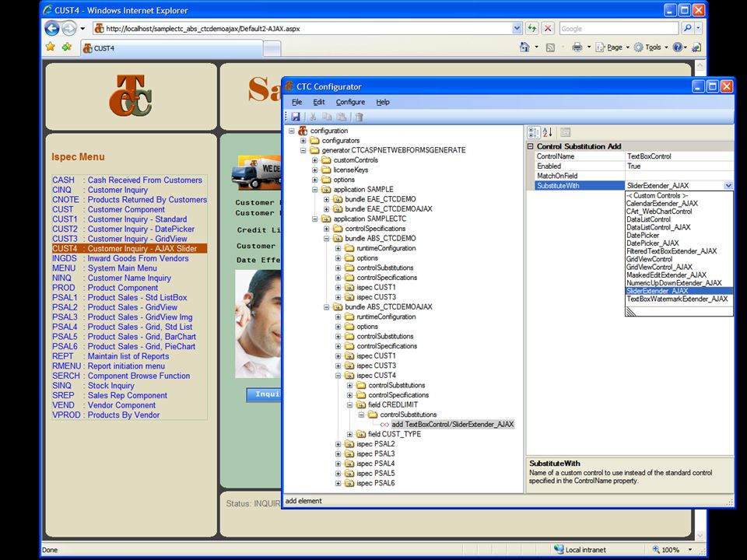
Task: Switch to the CUST4 browser tab
Action: (x=171, y=48)
